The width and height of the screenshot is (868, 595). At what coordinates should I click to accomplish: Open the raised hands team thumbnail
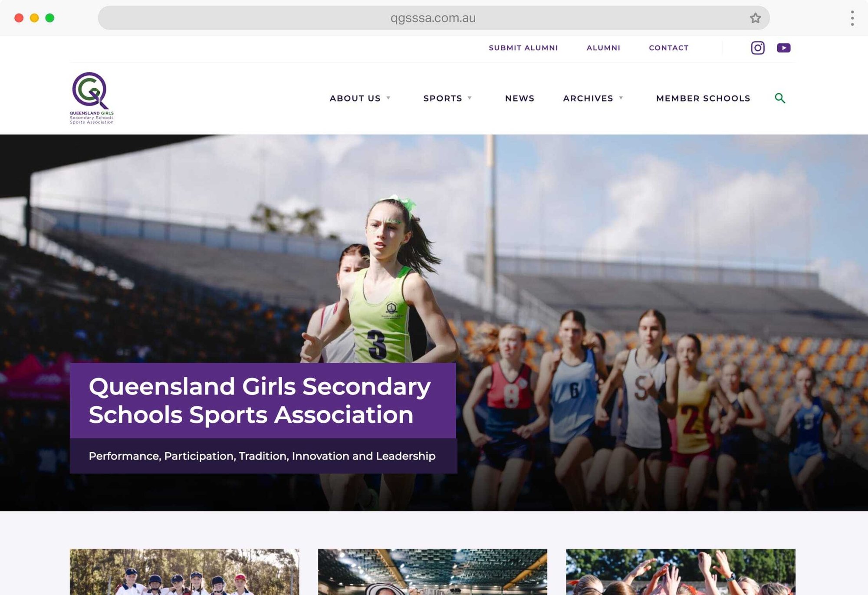681,572
